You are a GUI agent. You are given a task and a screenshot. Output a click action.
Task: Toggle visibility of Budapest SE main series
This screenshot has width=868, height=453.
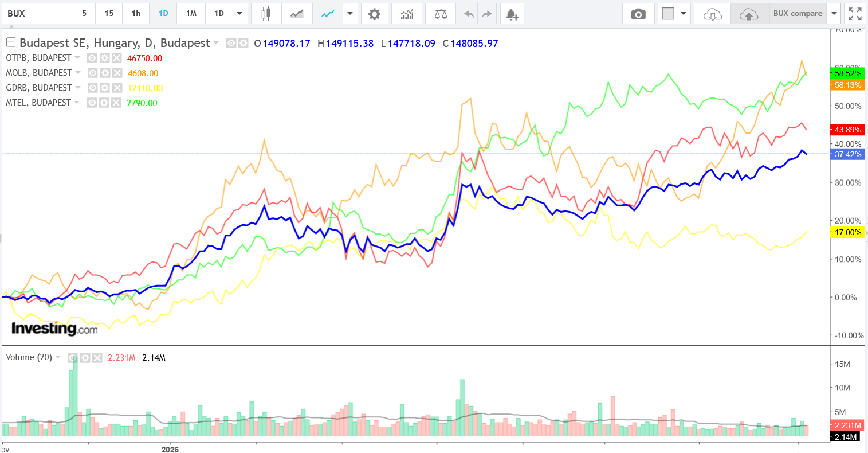pyautogui.click(x=231, y=43)
